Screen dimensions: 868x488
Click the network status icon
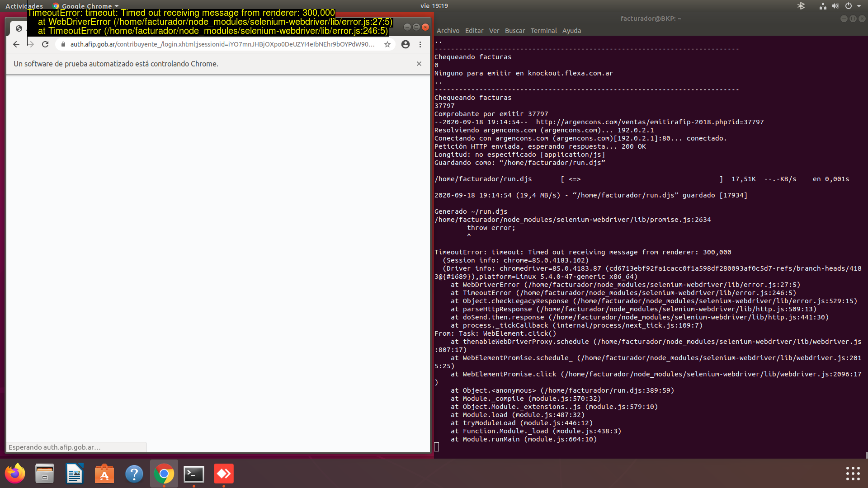point(823,6)
